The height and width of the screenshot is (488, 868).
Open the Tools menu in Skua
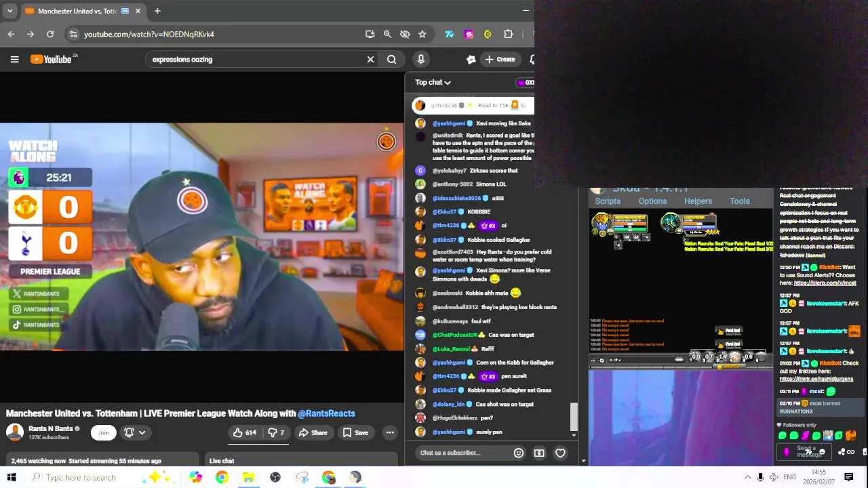click(739, 201)
